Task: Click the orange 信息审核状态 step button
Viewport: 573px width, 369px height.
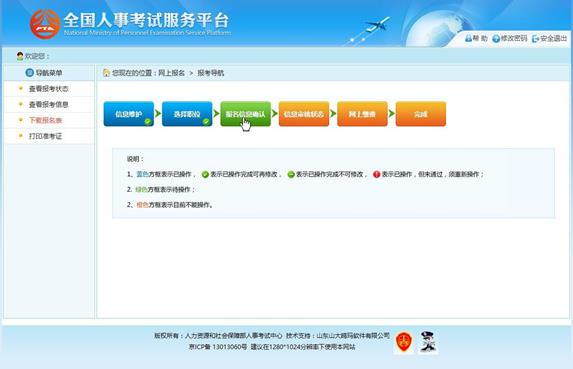Action: [x=304, y=114]
